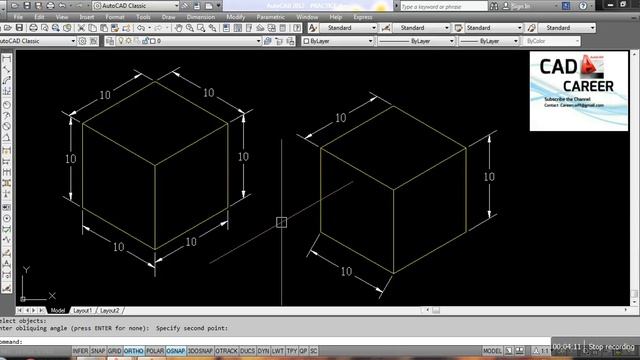Open the Modify menu
Viewport: 640px width, 360px height.
coord(236,17)
